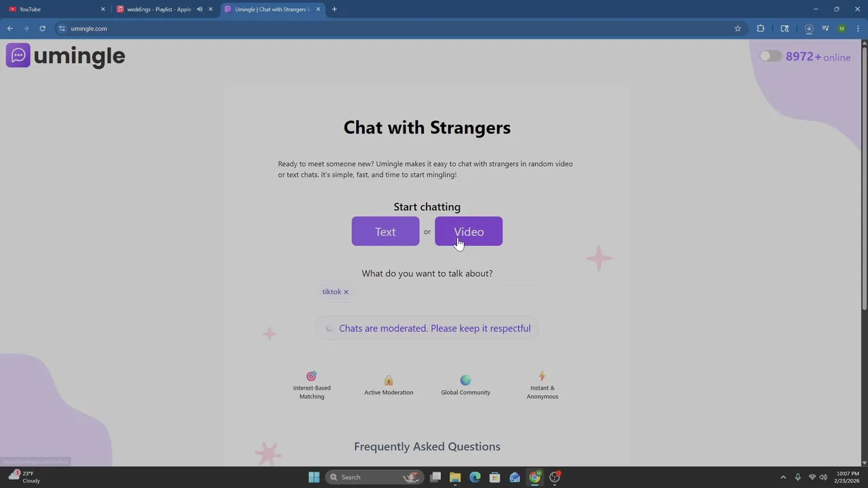This screenshot has width=868, height=488.
Task: Bookmark this page with the star
Action: tap(737, 28)
